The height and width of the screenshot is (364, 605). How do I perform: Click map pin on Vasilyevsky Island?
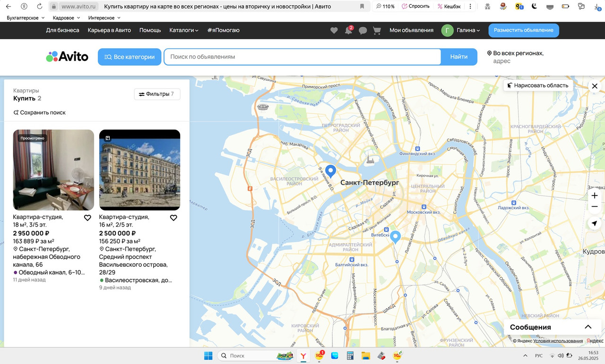[330, 171]
